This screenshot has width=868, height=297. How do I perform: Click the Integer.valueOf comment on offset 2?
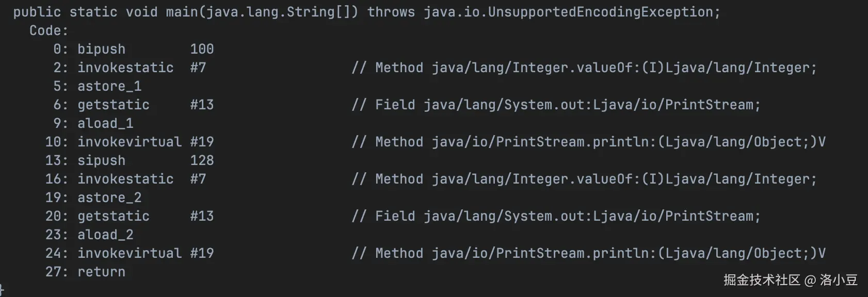tap(584, 68)
